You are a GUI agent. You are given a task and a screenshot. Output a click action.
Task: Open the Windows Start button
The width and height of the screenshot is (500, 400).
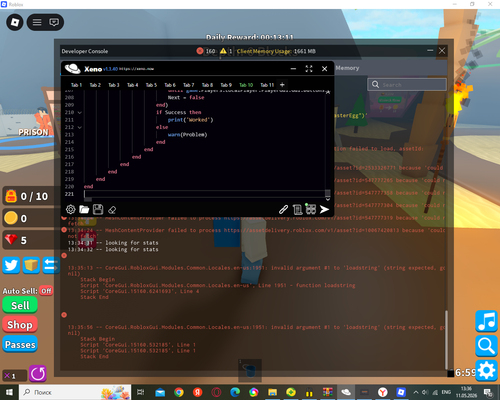[9, 392]
